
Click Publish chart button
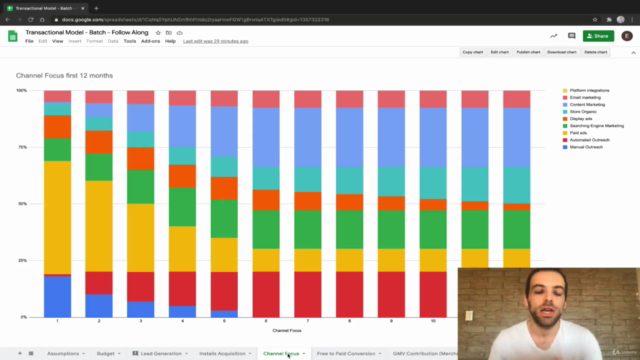click(x=528, y=52)
